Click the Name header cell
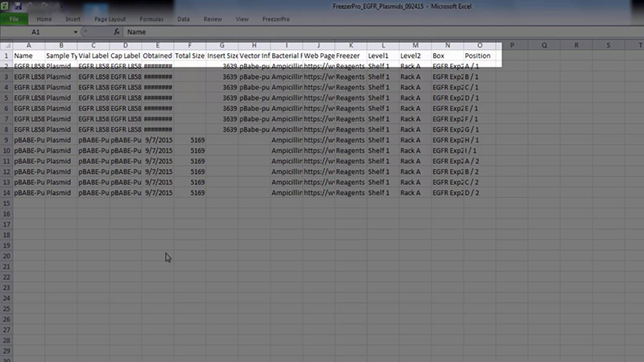644x362 pixels. [x=29, y=56]
